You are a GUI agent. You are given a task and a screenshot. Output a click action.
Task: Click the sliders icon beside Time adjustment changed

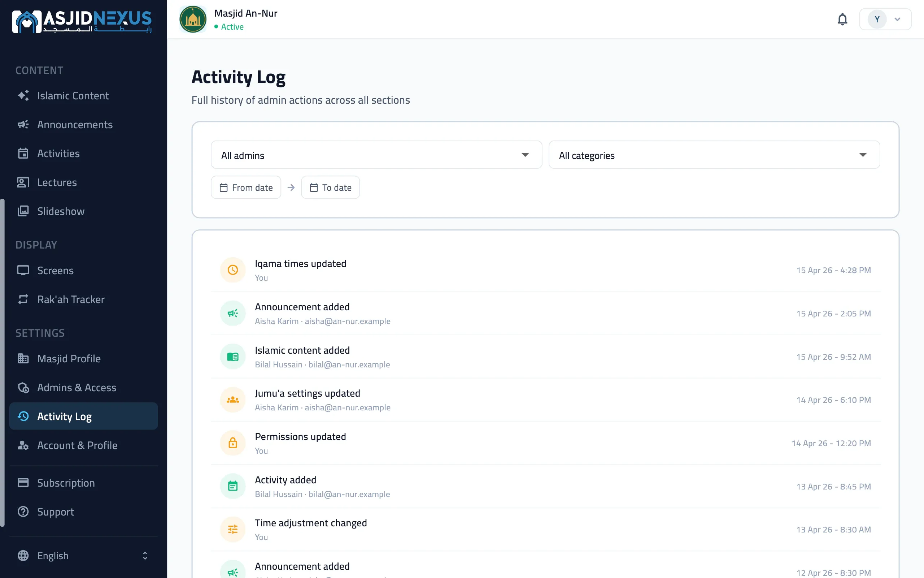click(x=232, y=530)
